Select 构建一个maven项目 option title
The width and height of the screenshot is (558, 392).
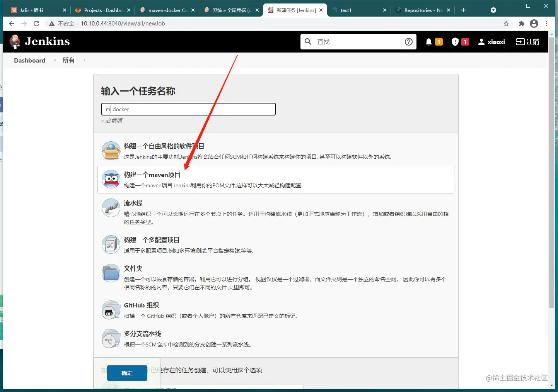point(152,175)
